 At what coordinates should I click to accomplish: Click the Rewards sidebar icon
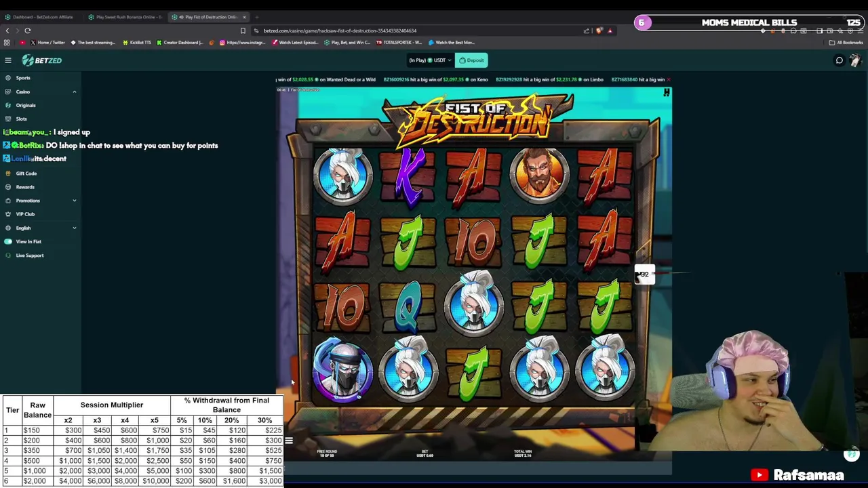click(8, 187)
